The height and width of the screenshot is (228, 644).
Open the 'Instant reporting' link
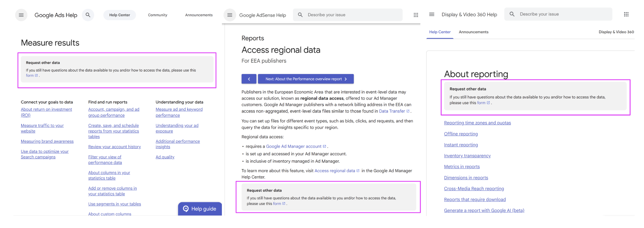pos(461,145)
